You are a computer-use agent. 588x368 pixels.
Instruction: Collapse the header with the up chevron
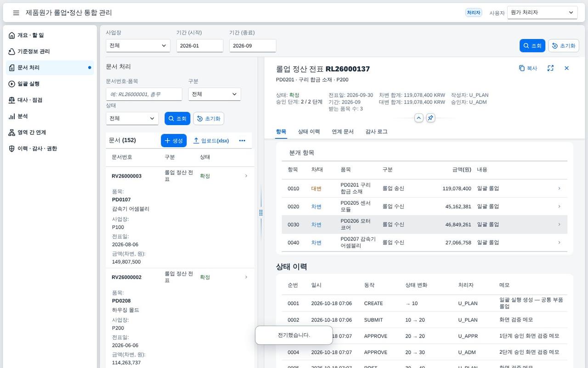click(x=419, y=118)
